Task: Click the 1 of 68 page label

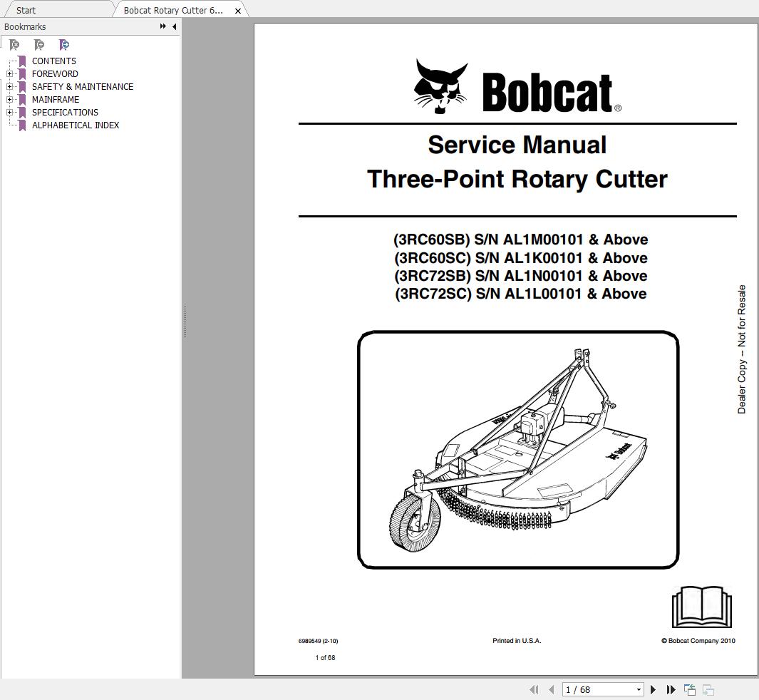Action: click(325, 657)
